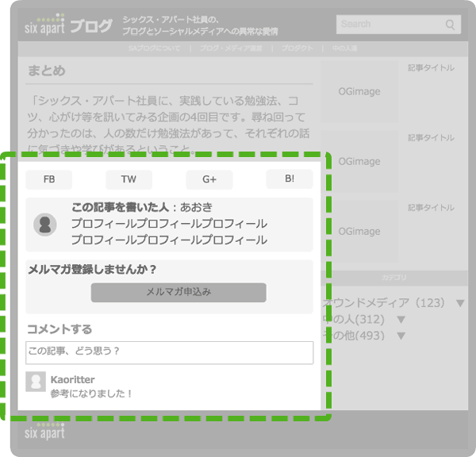Image resolution: width=476 pixels, height=457 pixels.
Task: Click the この記事、どう思う？ comment box
Action: pyautogui.click(x=169, y=351)
